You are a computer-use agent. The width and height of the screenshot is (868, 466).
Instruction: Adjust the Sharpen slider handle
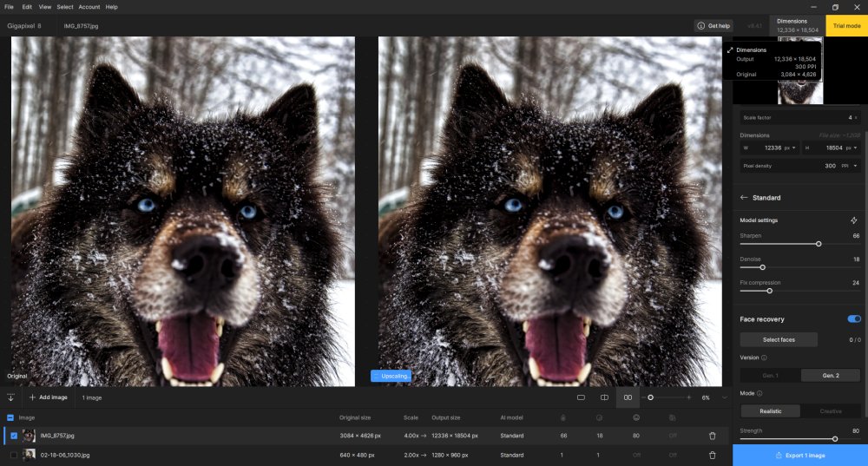[x=819, y=244]
